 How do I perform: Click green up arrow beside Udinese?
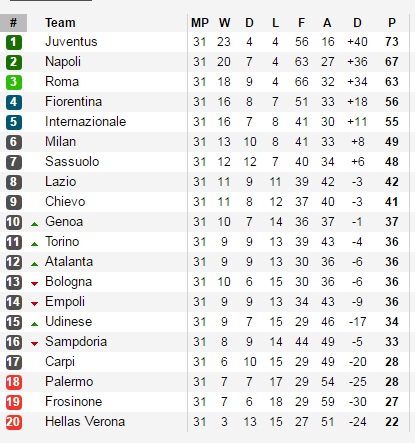click(34, 324)
